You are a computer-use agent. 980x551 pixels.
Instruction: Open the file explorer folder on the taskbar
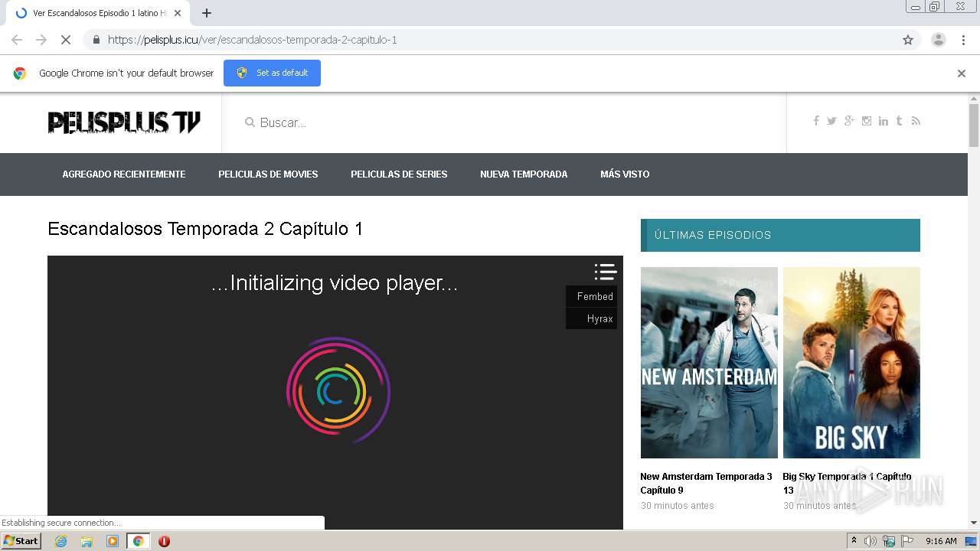(87, 541)
